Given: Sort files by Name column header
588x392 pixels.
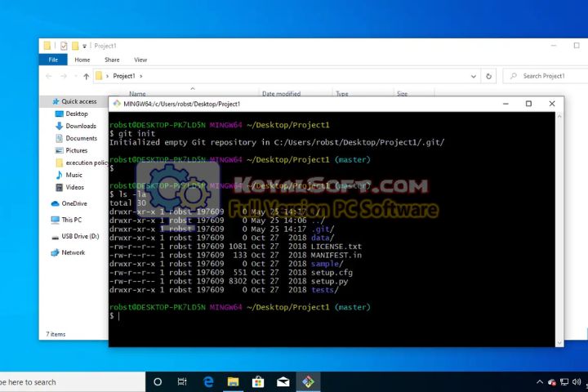Looking at the screenshot, I should [137, 93].
